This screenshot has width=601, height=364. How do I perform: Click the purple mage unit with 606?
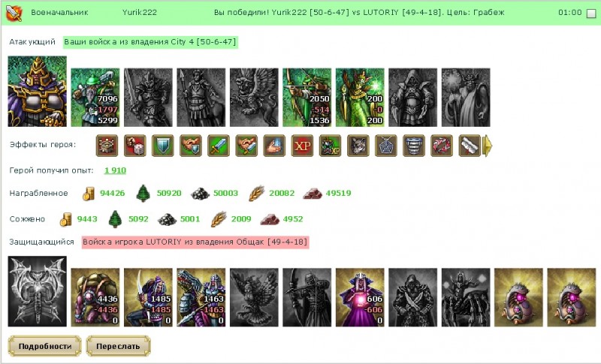click(x=360, y=297)
